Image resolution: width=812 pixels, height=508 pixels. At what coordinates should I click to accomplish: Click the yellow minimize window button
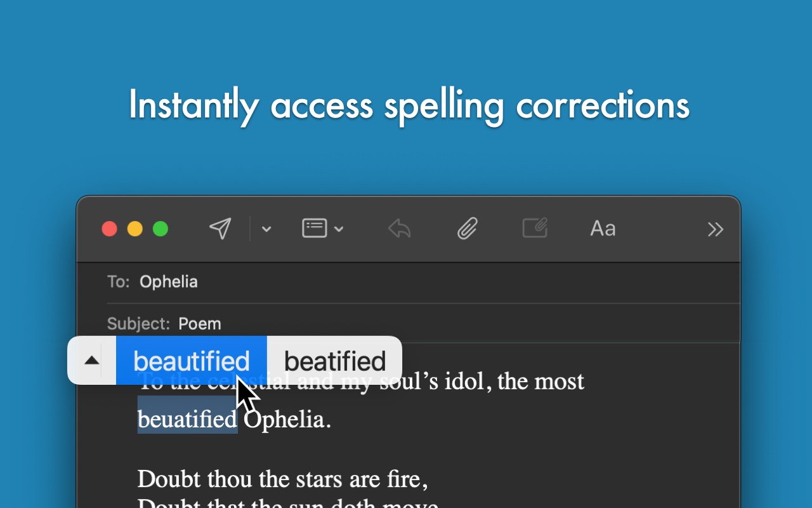coord(135,228)
